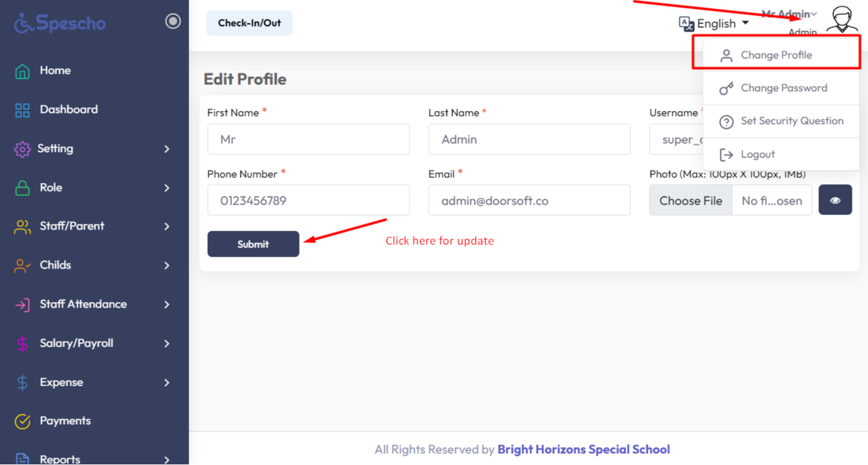Image resolution: width=868 pixels, height=465 pixels.
Task: Open the English language dropdown
Action: point(714,24)
